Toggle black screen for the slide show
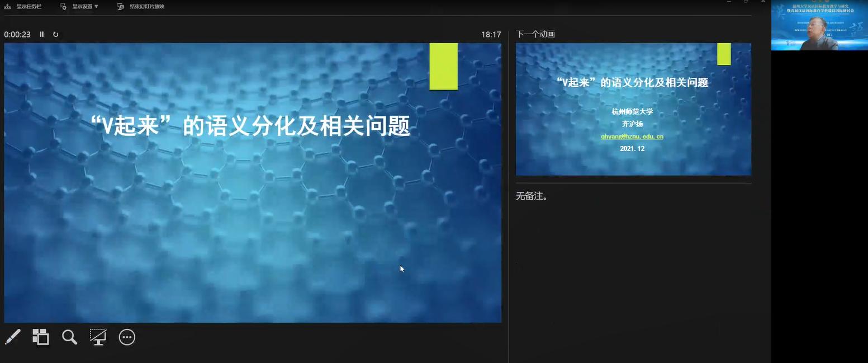 [98, 337]
